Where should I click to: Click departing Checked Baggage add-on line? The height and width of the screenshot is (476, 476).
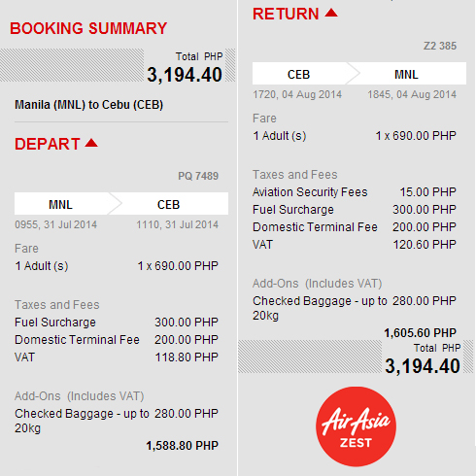[117, 421]
